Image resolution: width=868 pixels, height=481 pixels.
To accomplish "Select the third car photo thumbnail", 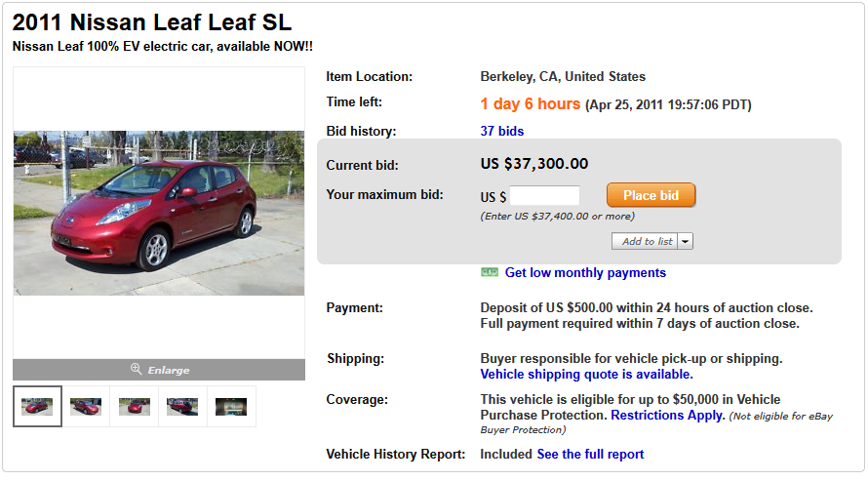I will (135, 406).
